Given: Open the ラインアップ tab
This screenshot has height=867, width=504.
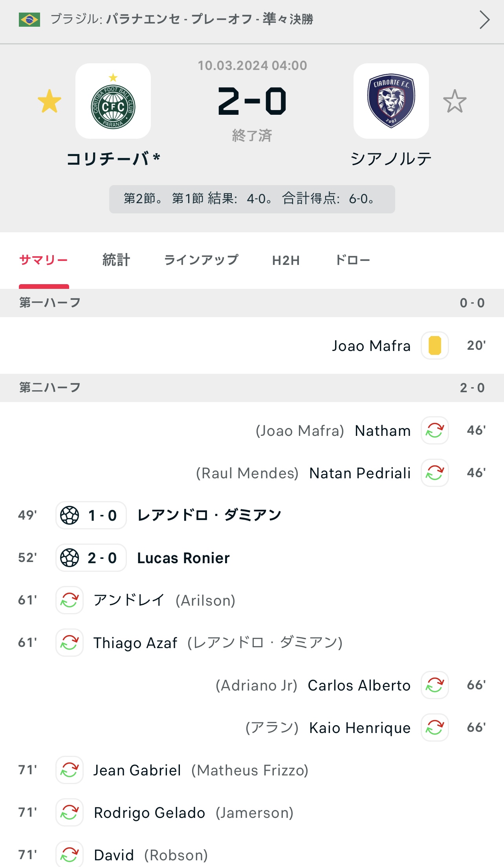Looking at the screenshot, I should 201,260.
